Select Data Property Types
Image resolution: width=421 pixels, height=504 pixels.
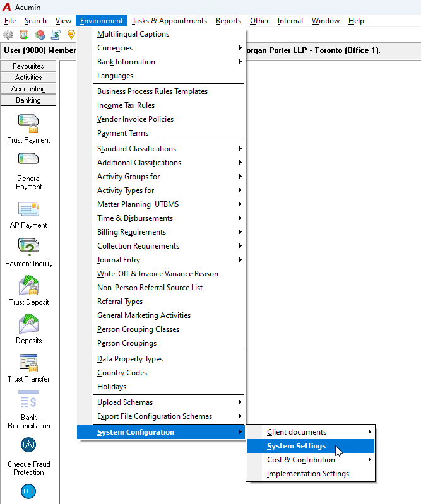coord(161,359)
